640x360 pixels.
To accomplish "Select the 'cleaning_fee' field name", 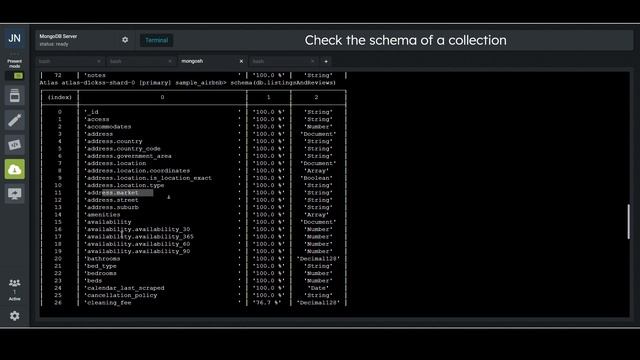I will [x=108, y=303].
